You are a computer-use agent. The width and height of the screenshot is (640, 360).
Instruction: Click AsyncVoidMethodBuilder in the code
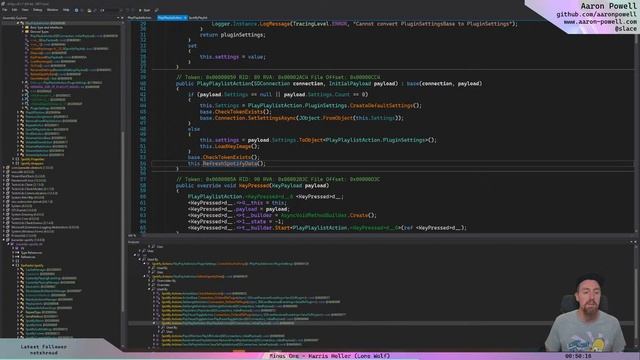click(313, 215)
